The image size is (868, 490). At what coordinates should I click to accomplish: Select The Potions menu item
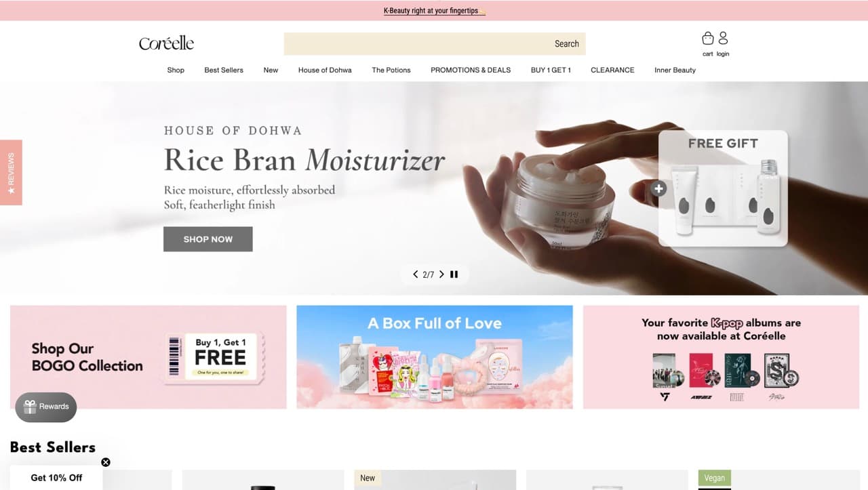click(391, 70)
